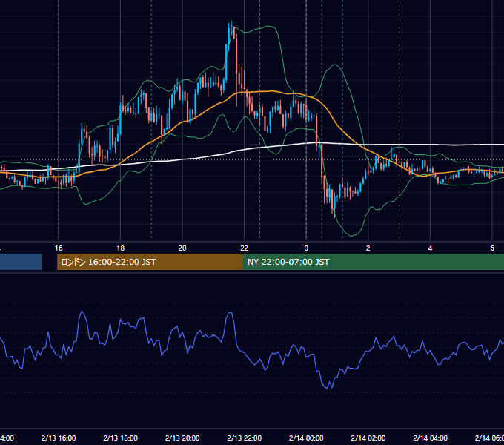This screenshot has height=445, width=504.
Task: Click the oscillator's lowest trough after 00:00
Action: 327,388
